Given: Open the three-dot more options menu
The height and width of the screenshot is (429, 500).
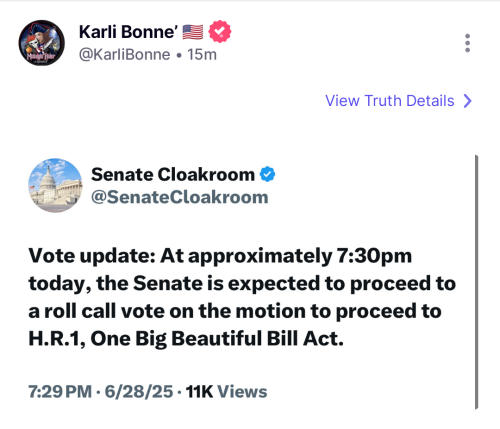Looking at the screenshot, I should click(467, 43).
